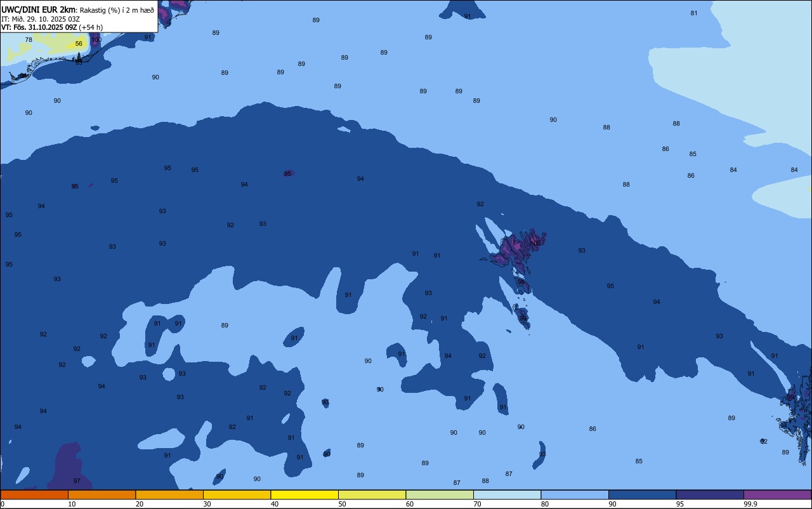
Task: Click the humidity value "78" on the map
Action: (29, 40)
